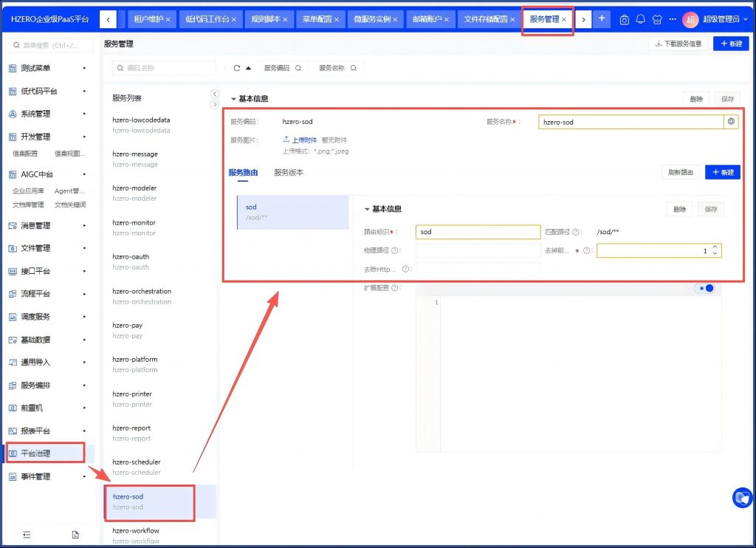
Task: Click the help icon next to 匹配路径
Action: (x=576, y=232)
